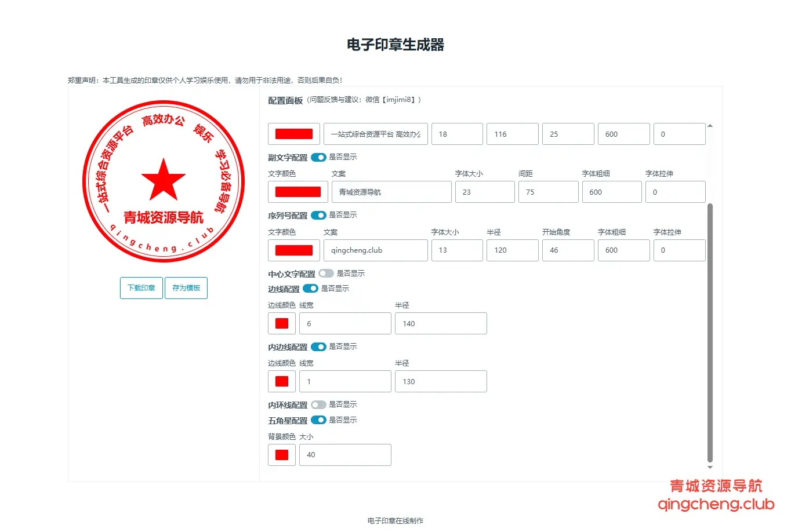Viewport: 791px width, 532px height.
Task: Turn off 内边线配置 display switch
Action: [318, 347]
